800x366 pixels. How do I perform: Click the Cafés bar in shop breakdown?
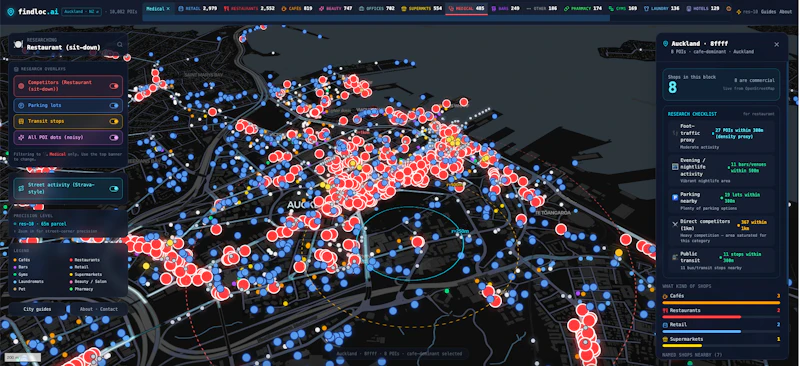pyautogui.click(x=721, y=302)
